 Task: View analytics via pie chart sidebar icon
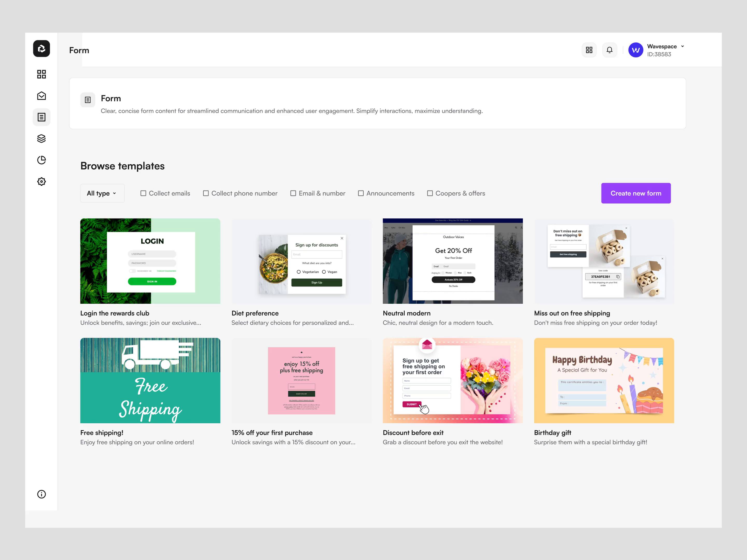41,160
